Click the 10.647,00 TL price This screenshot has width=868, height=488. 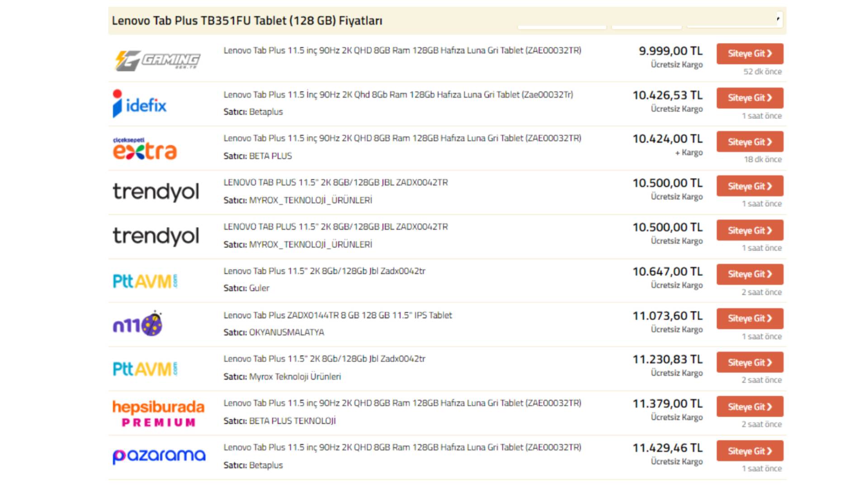(668, 272)
